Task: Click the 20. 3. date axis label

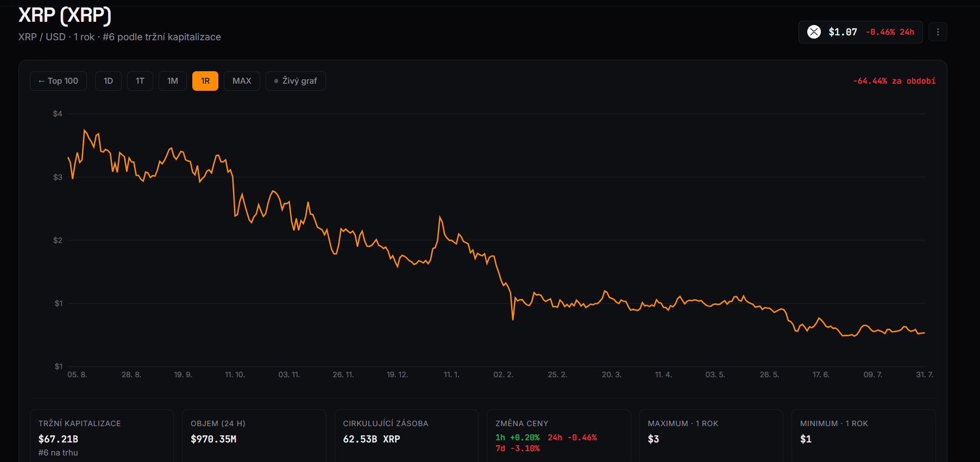Action: tap(612, 374)
